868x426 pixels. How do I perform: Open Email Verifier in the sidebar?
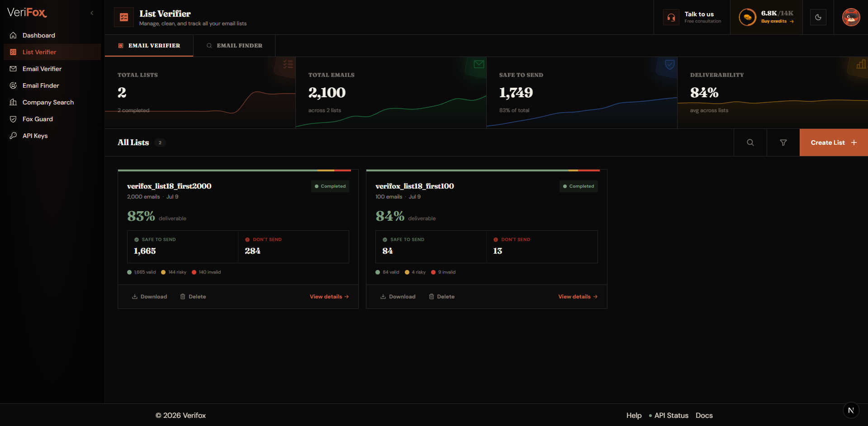[52, 69]
